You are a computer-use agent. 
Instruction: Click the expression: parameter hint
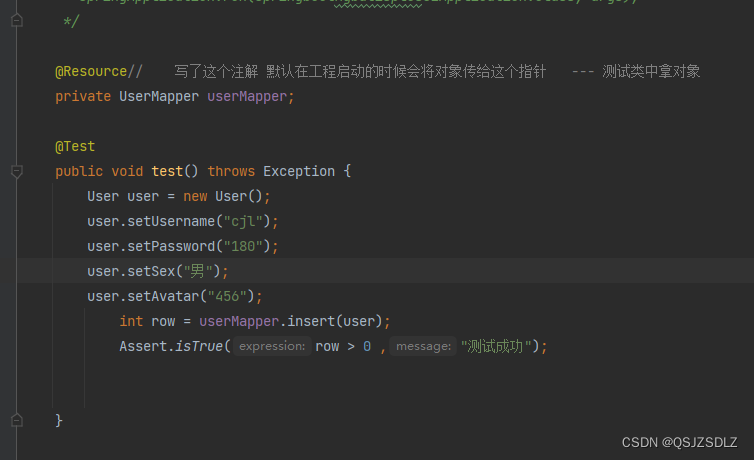pos(272,346)
